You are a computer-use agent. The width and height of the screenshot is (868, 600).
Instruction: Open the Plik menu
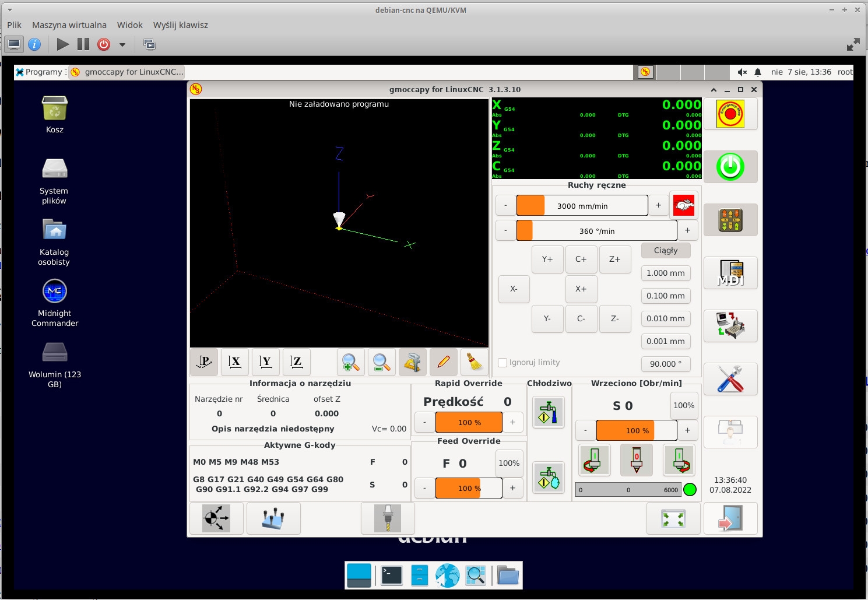click(x=14, y=25)
